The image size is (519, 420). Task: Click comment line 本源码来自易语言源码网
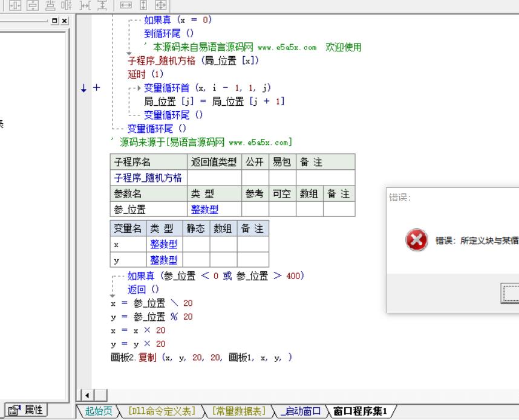pyautogui.click(x=253, y=47)
